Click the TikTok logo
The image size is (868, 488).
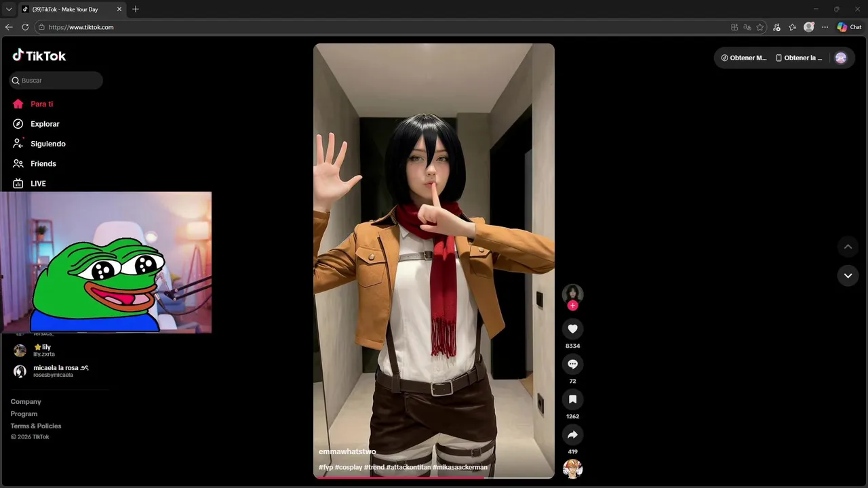(x=39, y=56)
